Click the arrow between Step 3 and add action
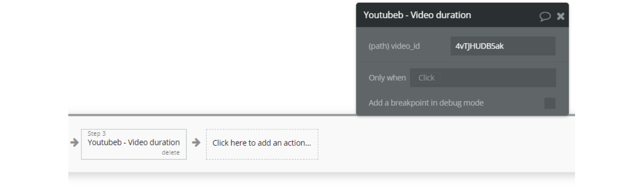 pos(196,142)
